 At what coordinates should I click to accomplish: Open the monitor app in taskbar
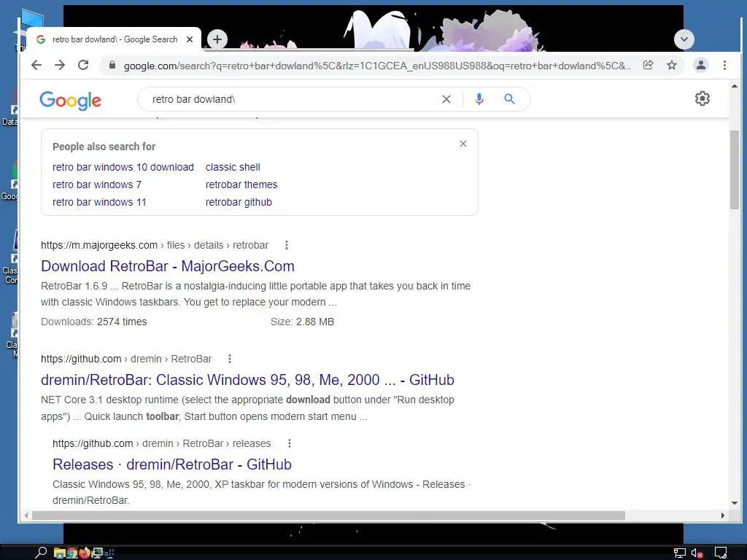[97, 553]
